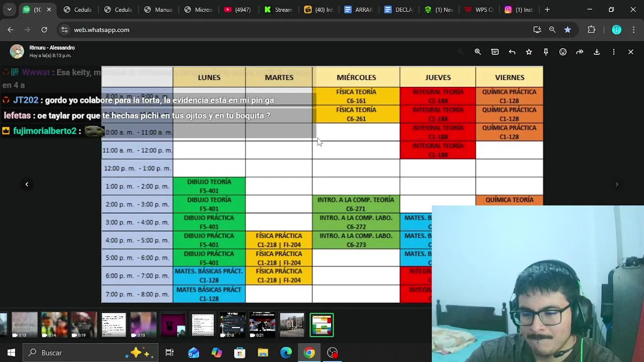Open Chrome extensions puzzle icon
Viewport: 644px width, 362px height.
click(592, 30)
